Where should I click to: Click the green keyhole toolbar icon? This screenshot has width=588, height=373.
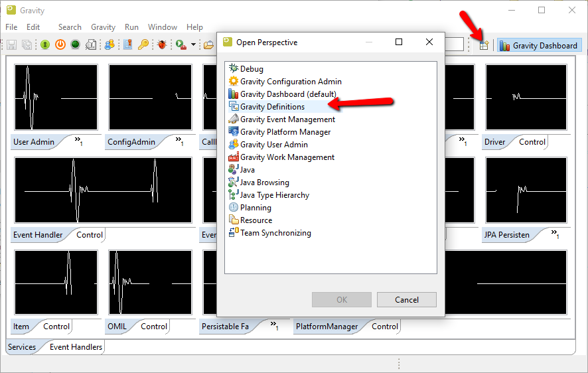pyautogui.click(x=45, y=45)
